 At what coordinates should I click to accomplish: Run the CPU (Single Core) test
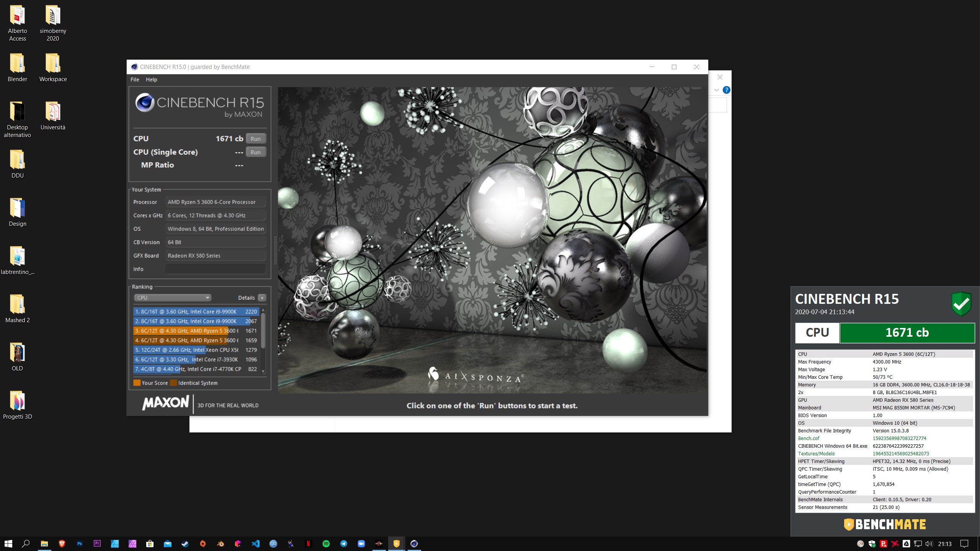pyautogui.click(x=256, y=152)
